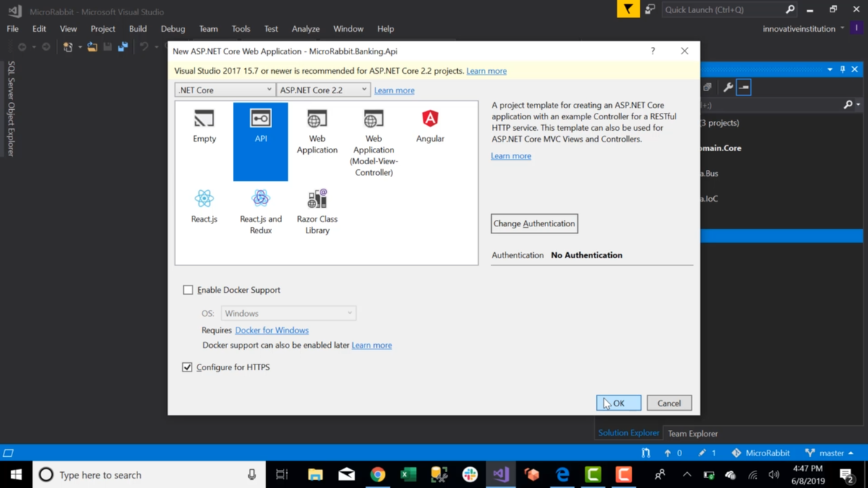This screenshot has height=488, width=868.
Task: Open Visual Studio from the taskbar
Action: click(501, 474)
